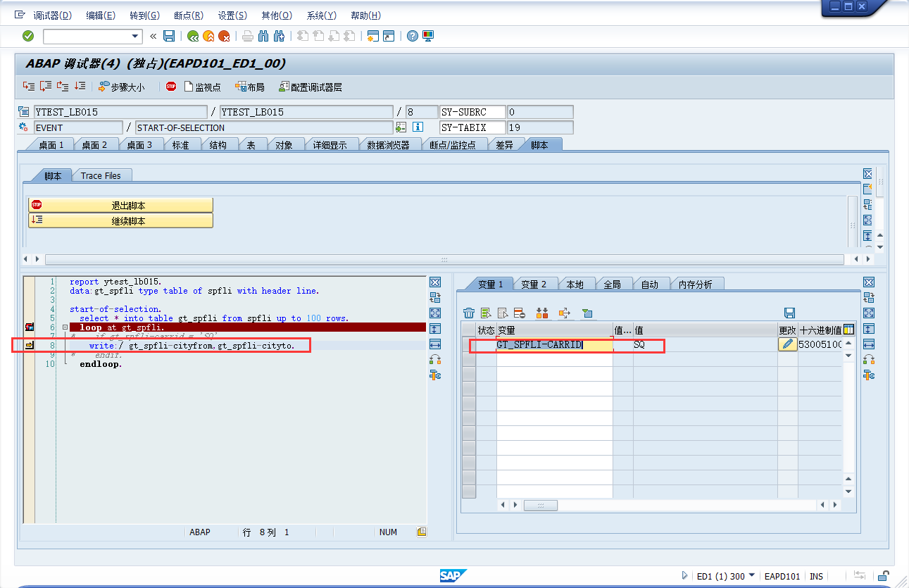Click the Create New Session icon
This screenshot has width=909, height=588.
[x=373, y=36]
